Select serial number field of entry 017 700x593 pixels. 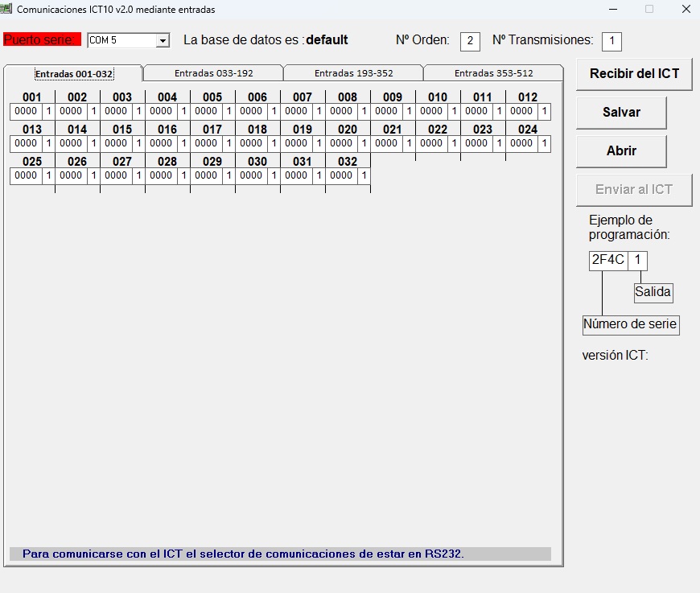pyautogui.click(x=206, y=143)
